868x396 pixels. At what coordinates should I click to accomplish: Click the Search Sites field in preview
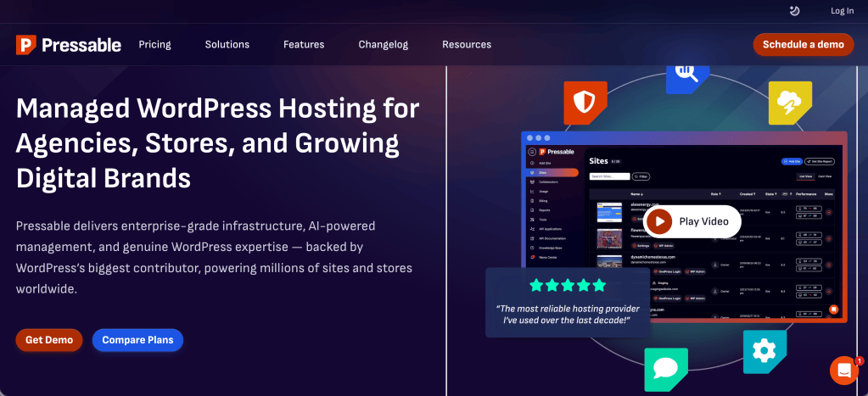[609, 176]
